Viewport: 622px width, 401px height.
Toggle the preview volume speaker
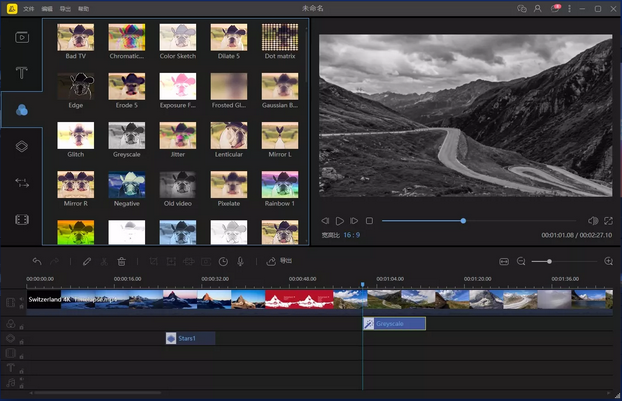(592, 220)
